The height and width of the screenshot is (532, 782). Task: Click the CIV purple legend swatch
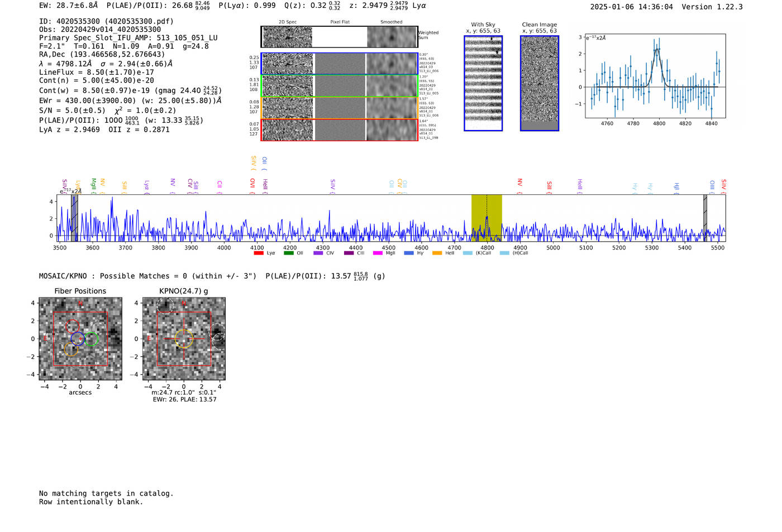pyautogui.click(x=318, y=253)
